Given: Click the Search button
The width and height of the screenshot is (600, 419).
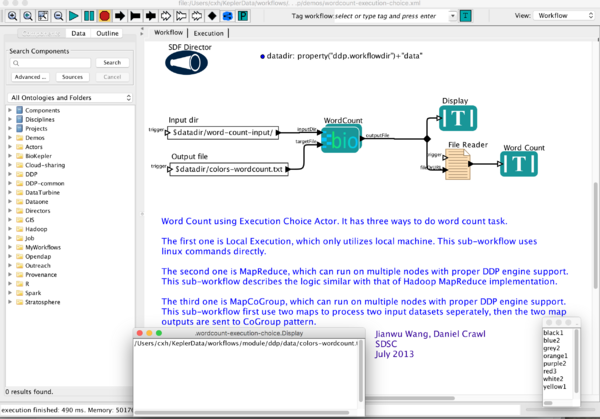Looking at the screenshot, I should 112,62.
